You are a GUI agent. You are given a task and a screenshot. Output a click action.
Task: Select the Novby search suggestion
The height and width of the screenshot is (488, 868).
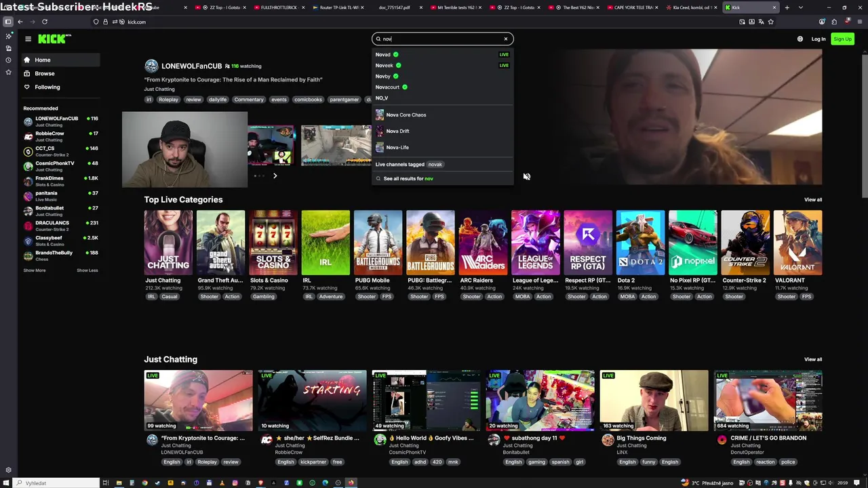coord(442,76)
